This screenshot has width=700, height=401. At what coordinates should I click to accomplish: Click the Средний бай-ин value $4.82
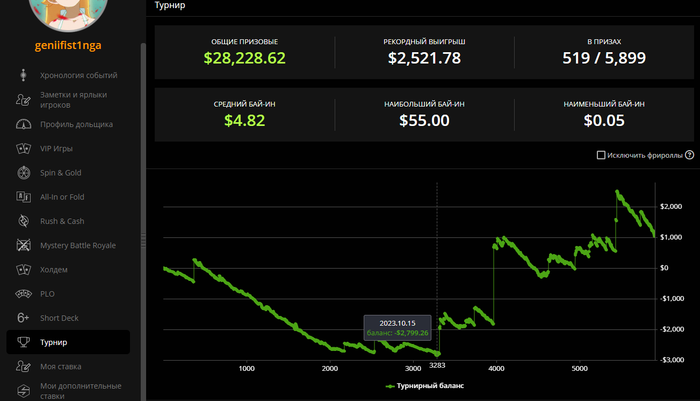tap(245, 121)
